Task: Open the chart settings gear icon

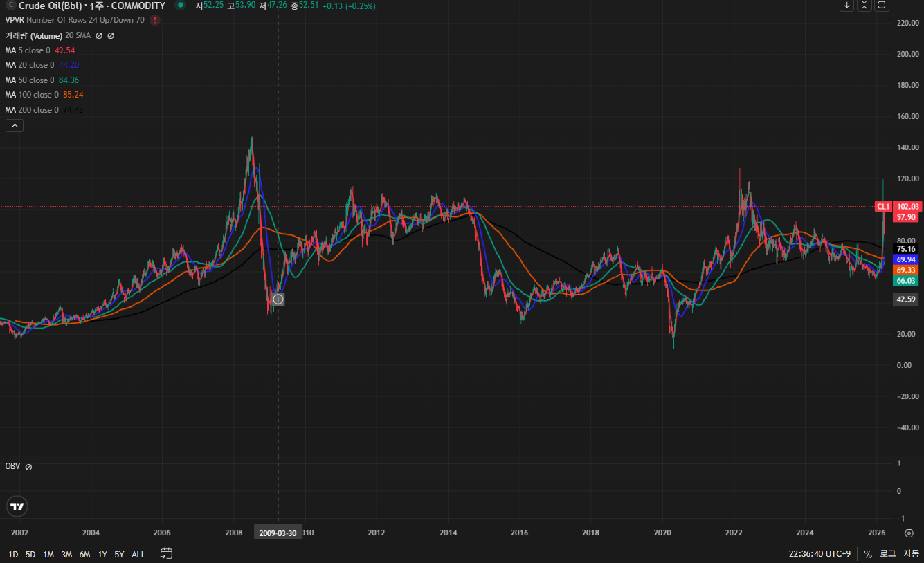Action: (909, 533)
